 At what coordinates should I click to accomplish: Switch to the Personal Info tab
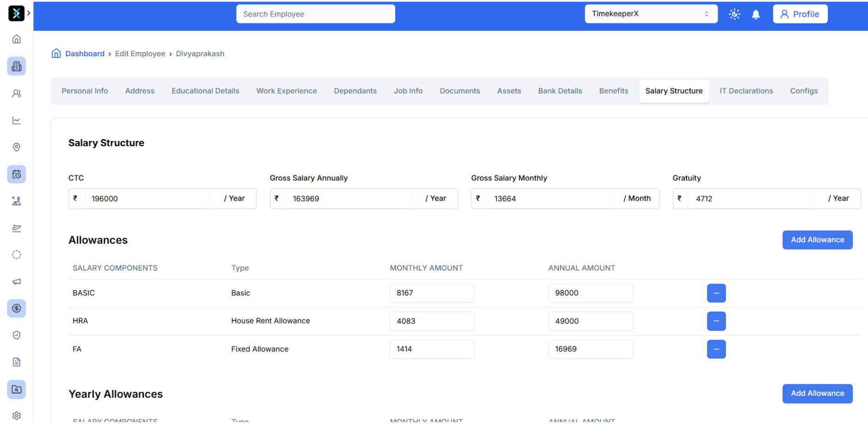pos(85,91)
